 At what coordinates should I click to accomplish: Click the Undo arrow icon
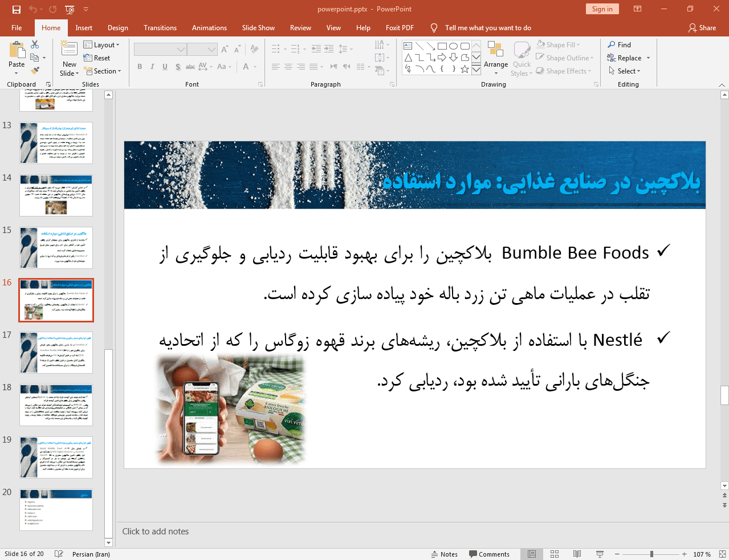(32, 9)
